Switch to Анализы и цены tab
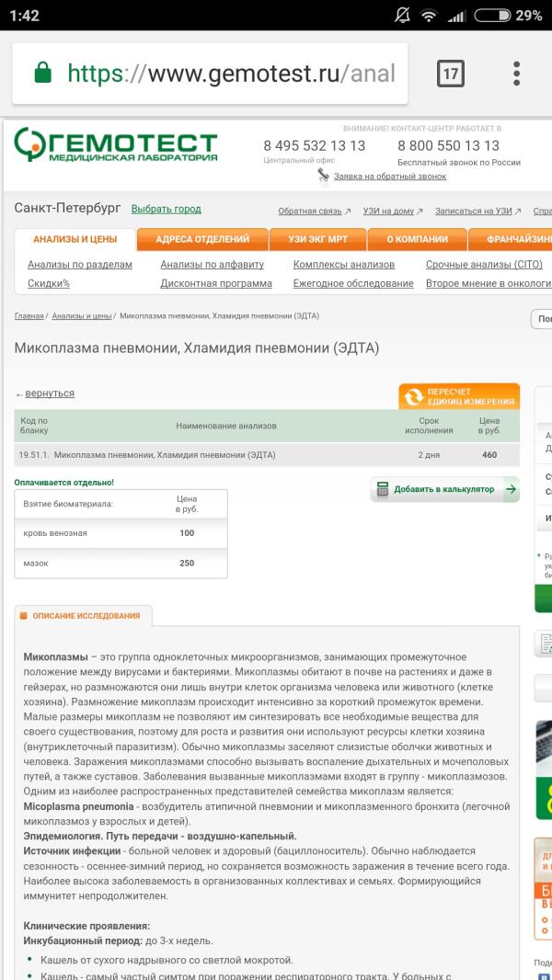This screenshot has width=552, height=980. 75,240
